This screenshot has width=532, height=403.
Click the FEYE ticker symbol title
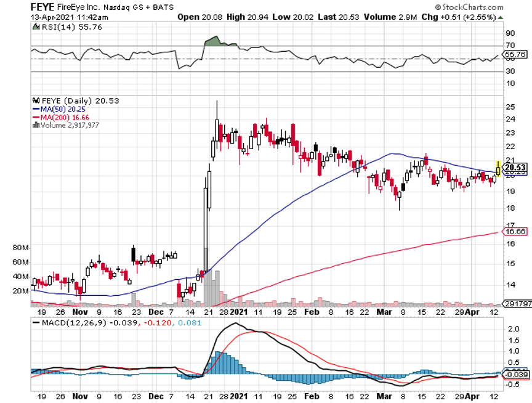tap(42, 7)
